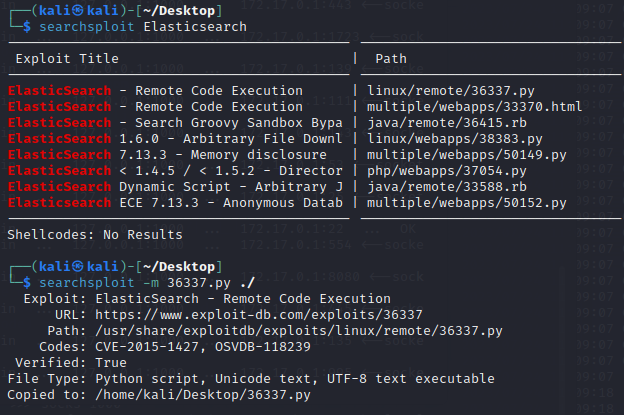This screenshot has height=415, width=624.
Task: Select path 'linux/webapps/38383.py'
Action: [x=454, y=138]
